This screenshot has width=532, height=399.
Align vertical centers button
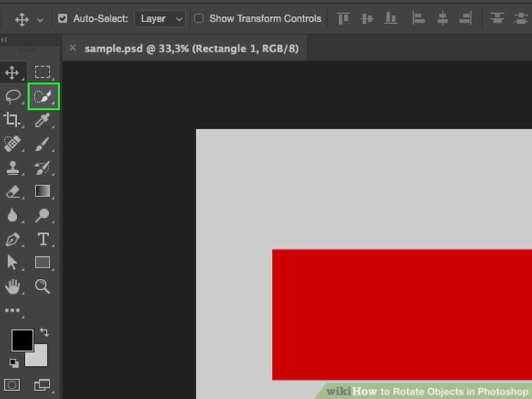tap(367, 18)
